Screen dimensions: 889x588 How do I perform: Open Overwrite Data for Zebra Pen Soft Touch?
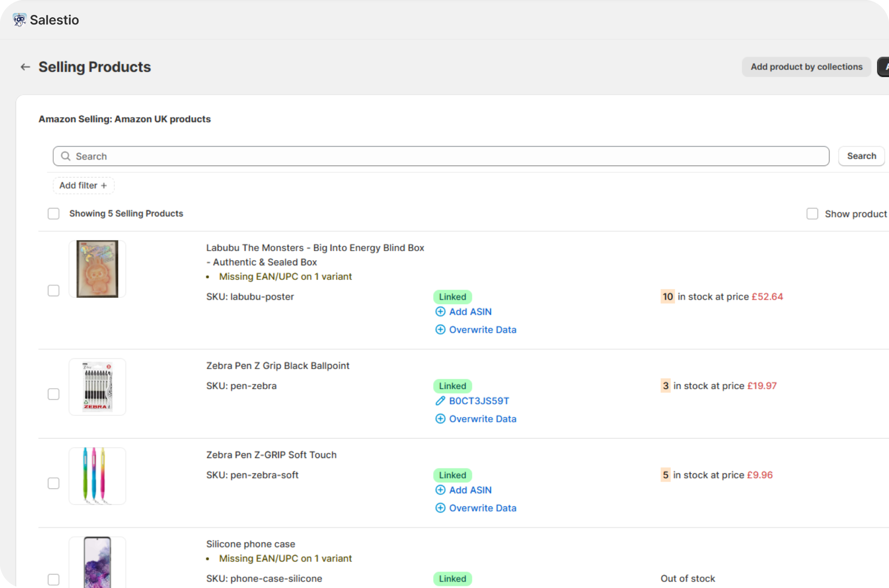(482, 508)
